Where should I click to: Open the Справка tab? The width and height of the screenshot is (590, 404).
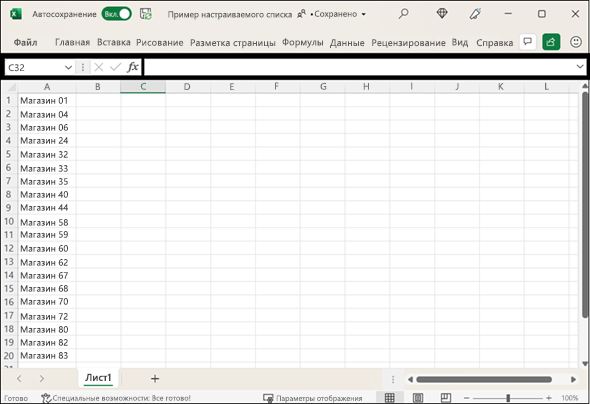tap(494, 43)
